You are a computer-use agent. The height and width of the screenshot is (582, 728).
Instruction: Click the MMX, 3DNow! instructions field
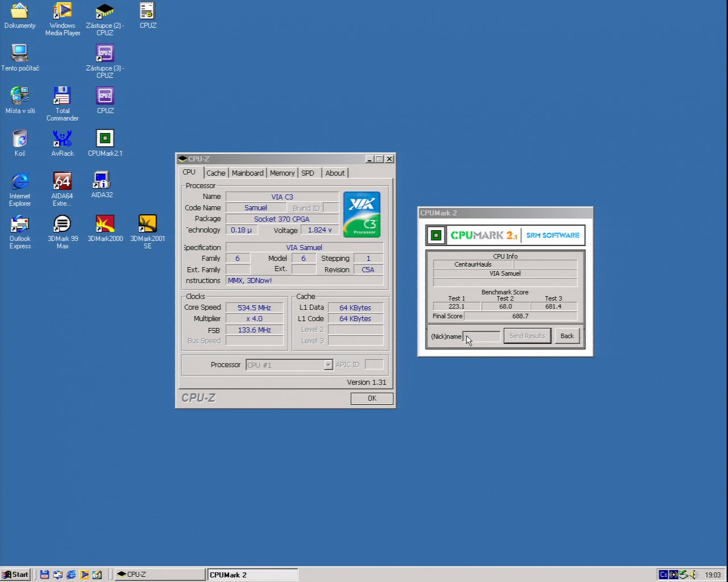tap(304, 281)
